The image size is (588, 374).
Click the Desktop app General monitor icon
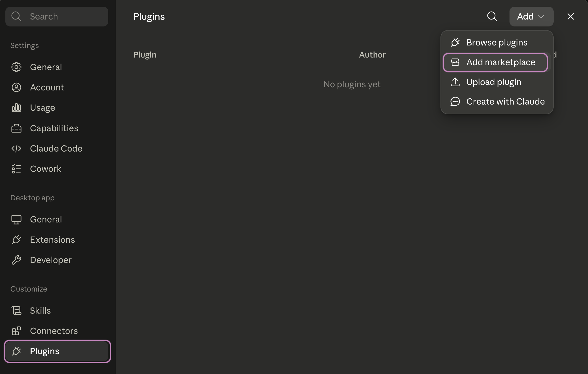tap(16, 219)
